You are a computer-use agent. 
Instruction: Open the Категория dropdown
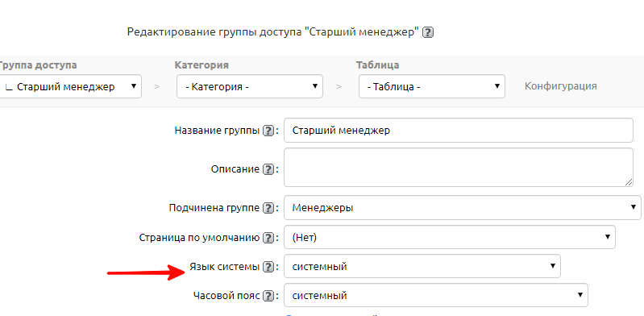(x=250, y=86)
